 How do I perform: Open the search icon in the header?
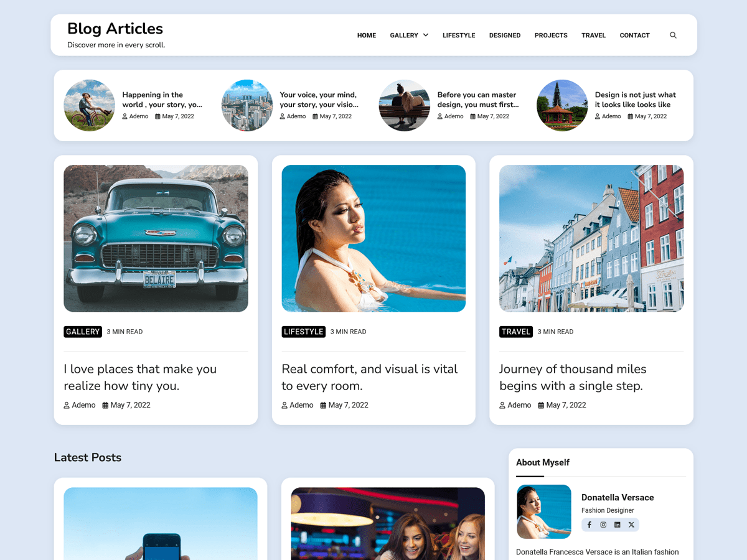673,35
